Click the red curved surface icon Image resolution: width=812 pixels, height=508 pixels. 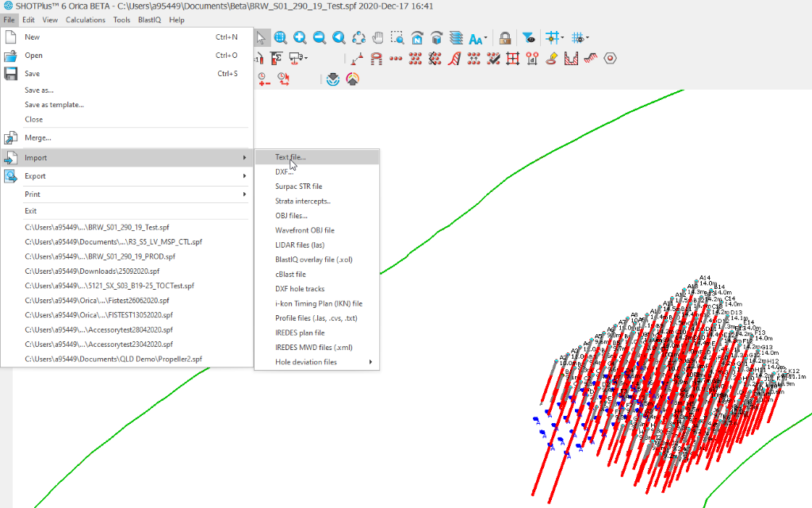coord(454,59)
